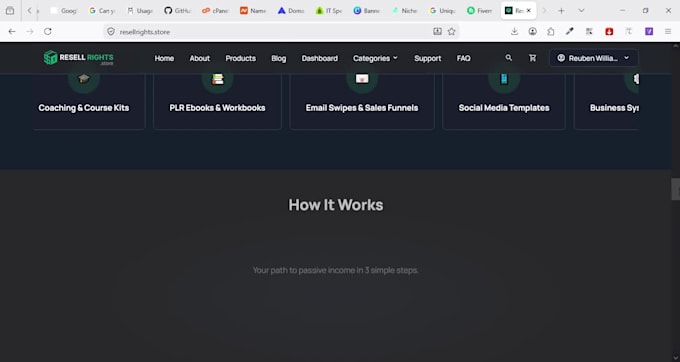Click the reader/screen icon beside the bookmark star
The width and height of the screenshot is (680, 362).
437,31
